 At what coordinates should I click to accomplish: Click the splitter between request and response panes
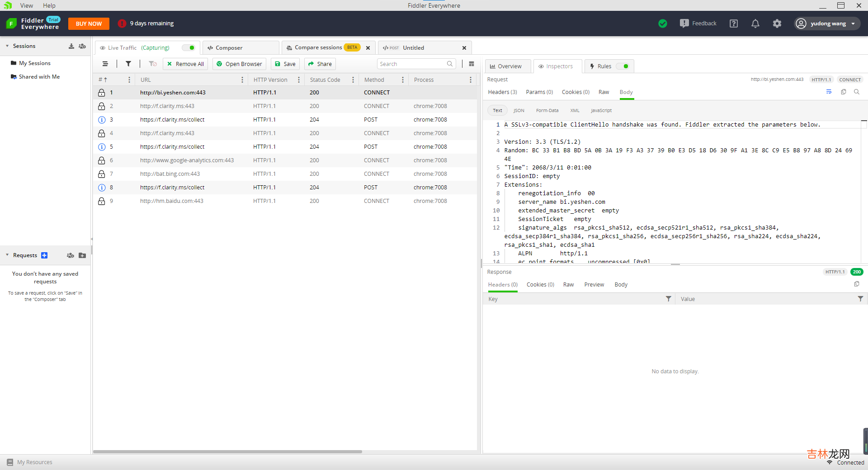(675, 264)
